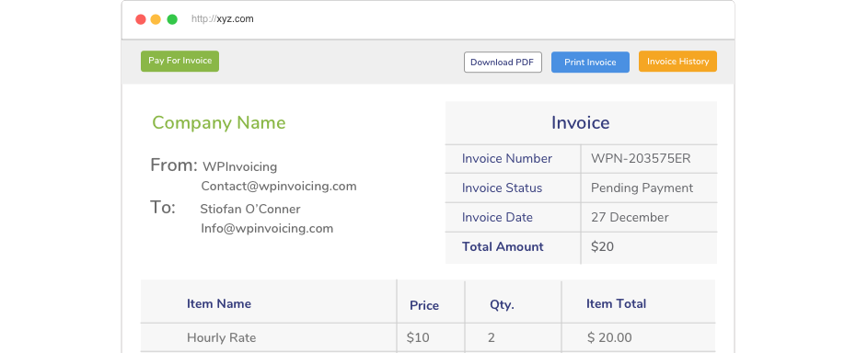This screenshot has width=868, height=353.
Task: Click the xyz.com address bar URL
Action: 223,18
